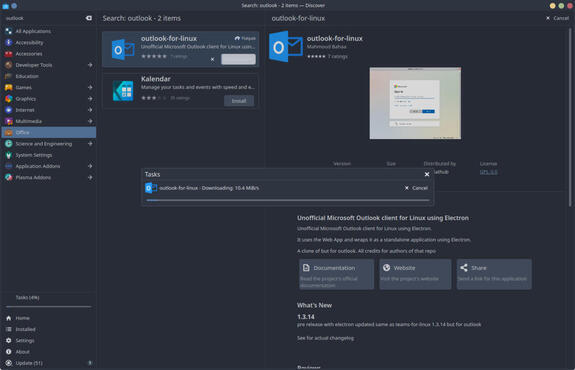575x370 pixels.
Task: Select the Office category
Action: point(49,132)
